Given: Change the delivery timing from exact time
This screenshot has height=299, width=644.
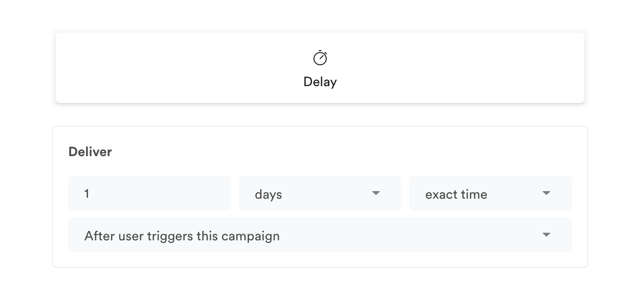Looking at the screenshot, I should tap(491, 193).
